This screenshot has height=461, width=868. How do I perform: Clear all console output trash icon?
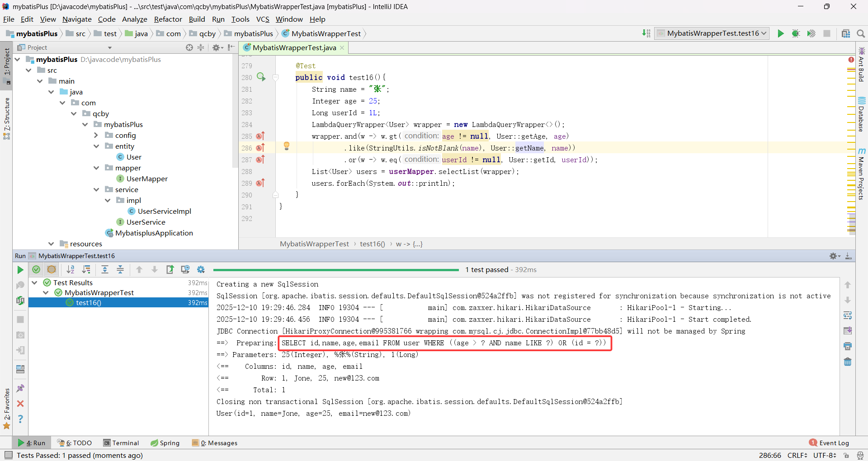(848, 362)
